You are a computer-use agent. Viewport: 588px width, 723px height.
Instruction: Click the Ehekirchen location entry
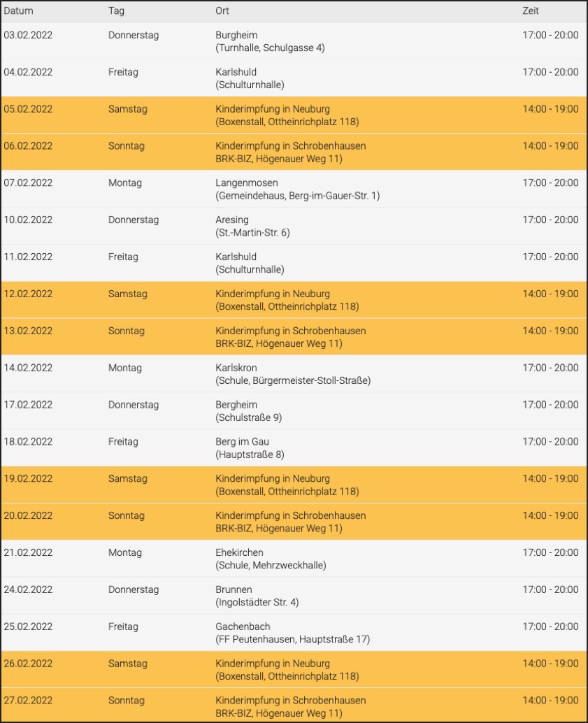pos(239,552)
